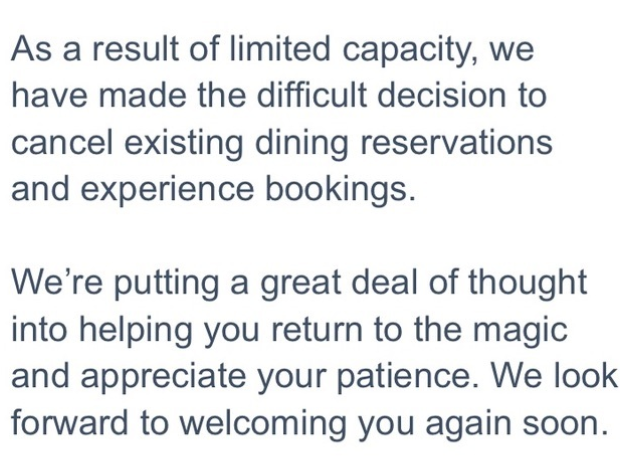Click the word 'existing'
634x474 pixels.
tap(183, 144)
